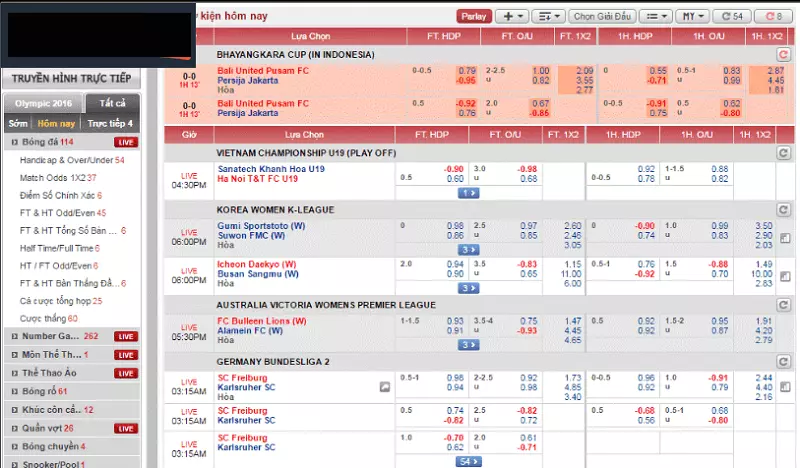
Task: Refresh the Bhayangkara Cup league odds
Action: coord(784,54)
